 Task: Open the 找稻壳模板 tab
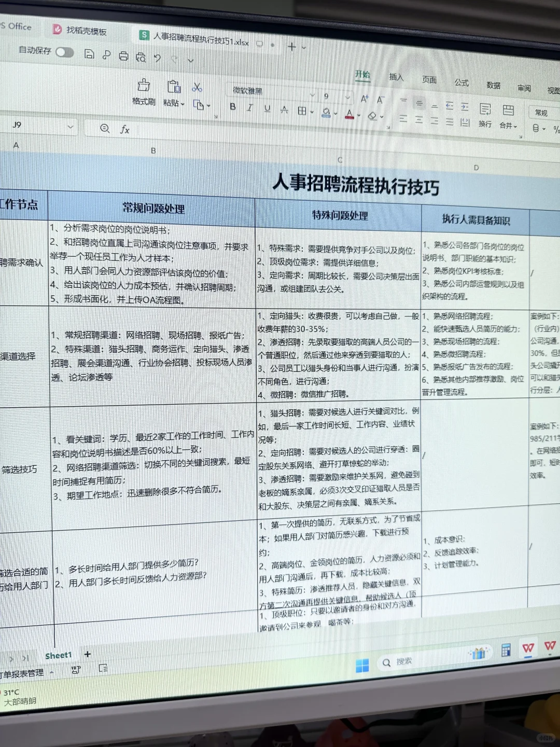pos(80,31)
